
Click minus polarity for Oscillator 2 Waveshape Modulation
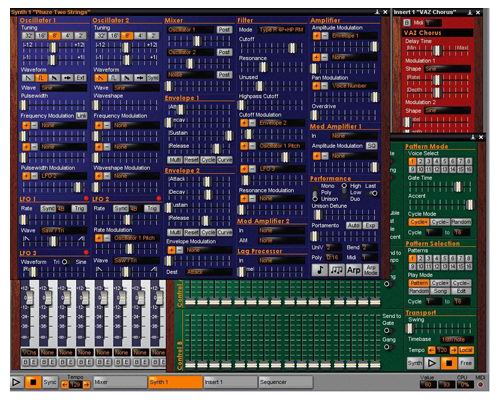point(107,176)
